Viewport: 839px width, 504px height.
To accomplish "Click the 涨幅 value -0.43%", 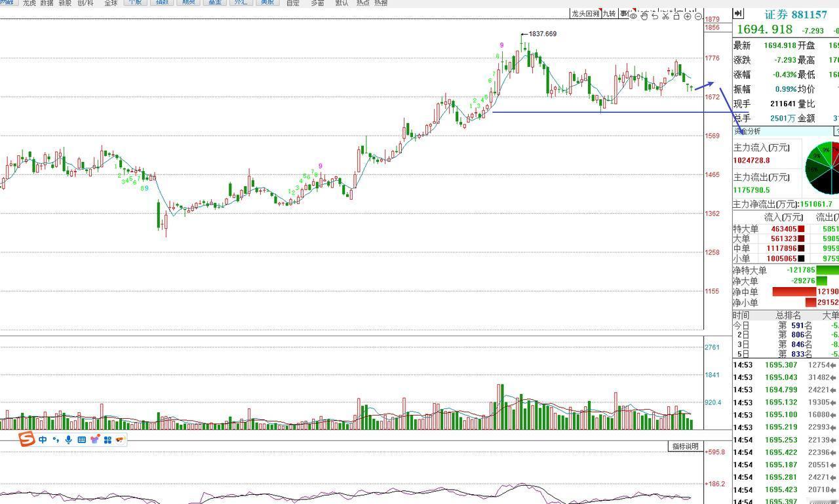I will click(x=783, y=75).
